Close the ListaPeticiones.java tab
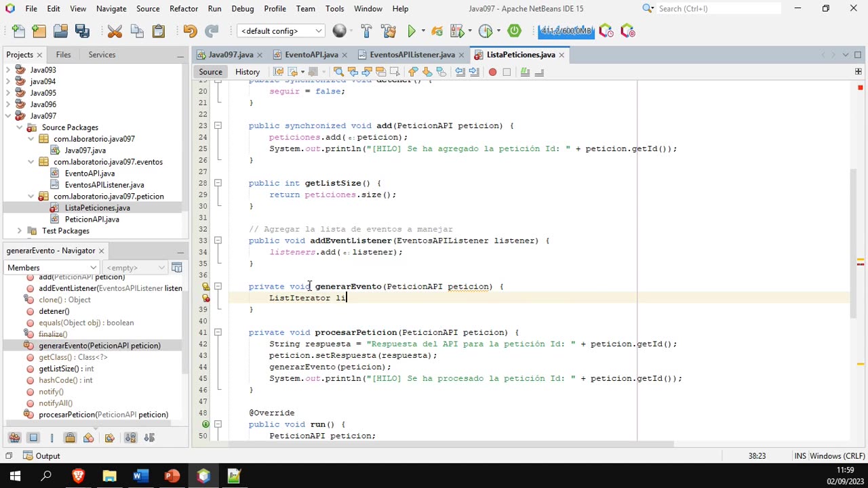Viewport: 868px width, 488px height. (561, 55)
